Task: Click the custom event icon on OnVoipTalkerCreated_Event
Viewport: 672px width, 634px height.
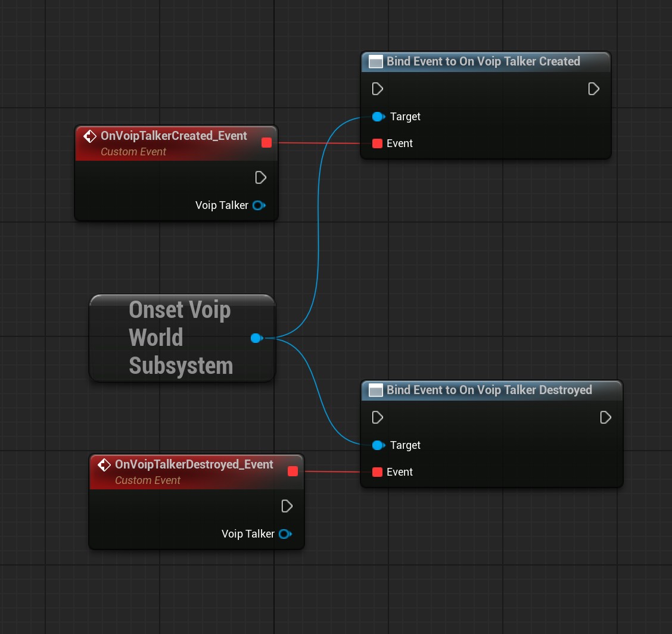Action: click(x=89, y=136)
